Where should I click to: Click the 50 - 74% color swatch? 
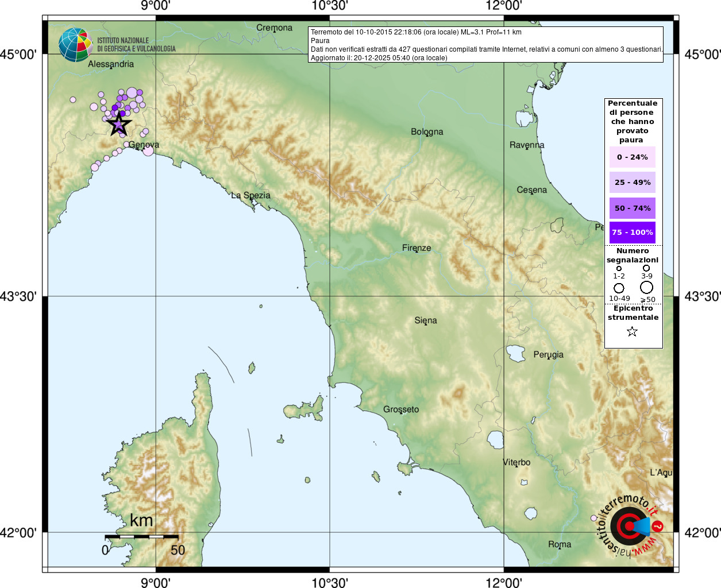(x=632, y=208)
